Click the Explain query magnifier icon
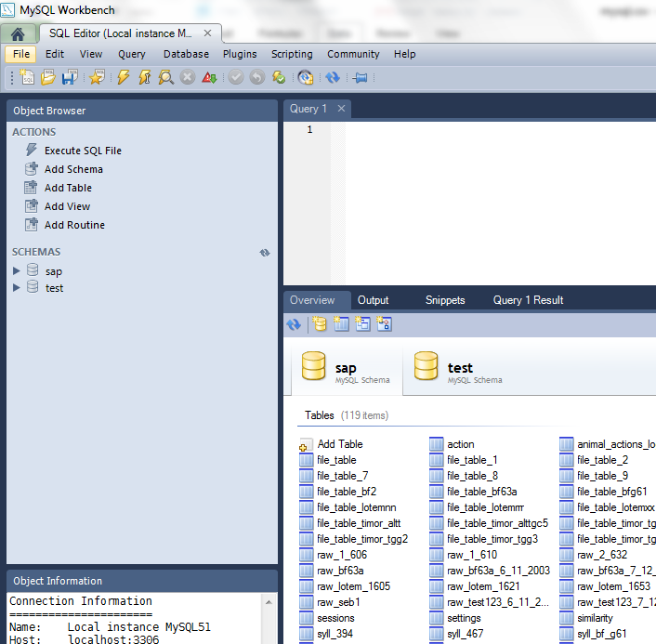This screenshot has height=644, width=656. (165, 78)
